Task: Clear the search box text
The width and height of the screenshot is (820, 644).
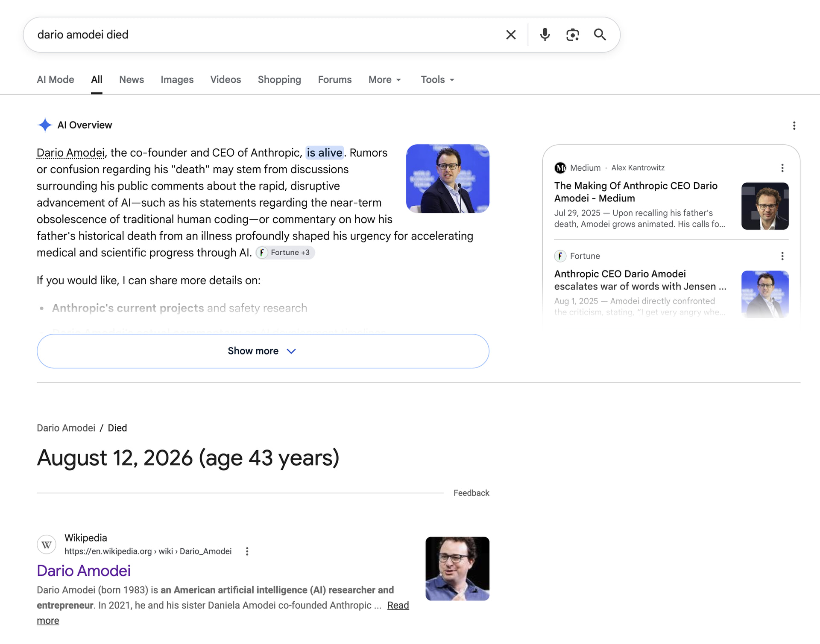Action: point(511,35)
